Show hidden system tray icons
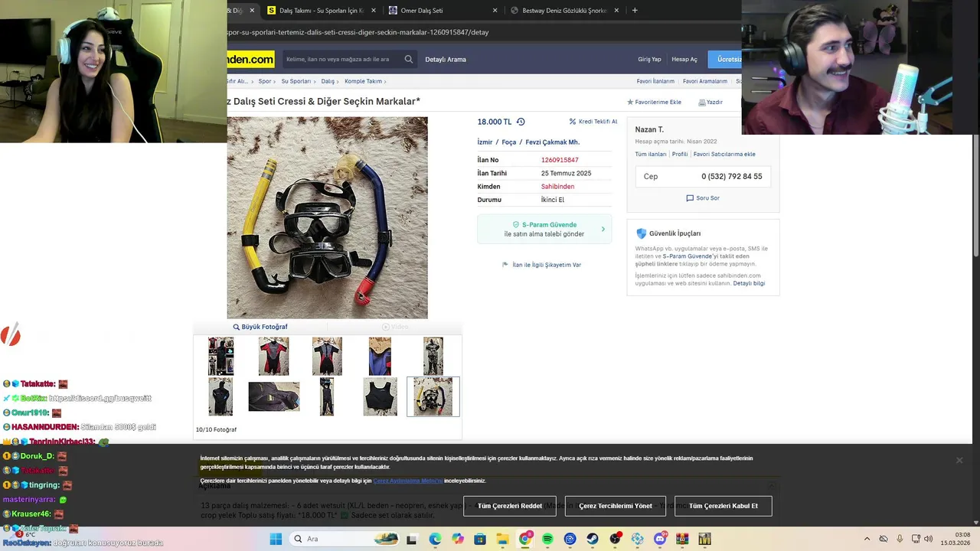Screen dimensions: 980x551 click(867, 539)
